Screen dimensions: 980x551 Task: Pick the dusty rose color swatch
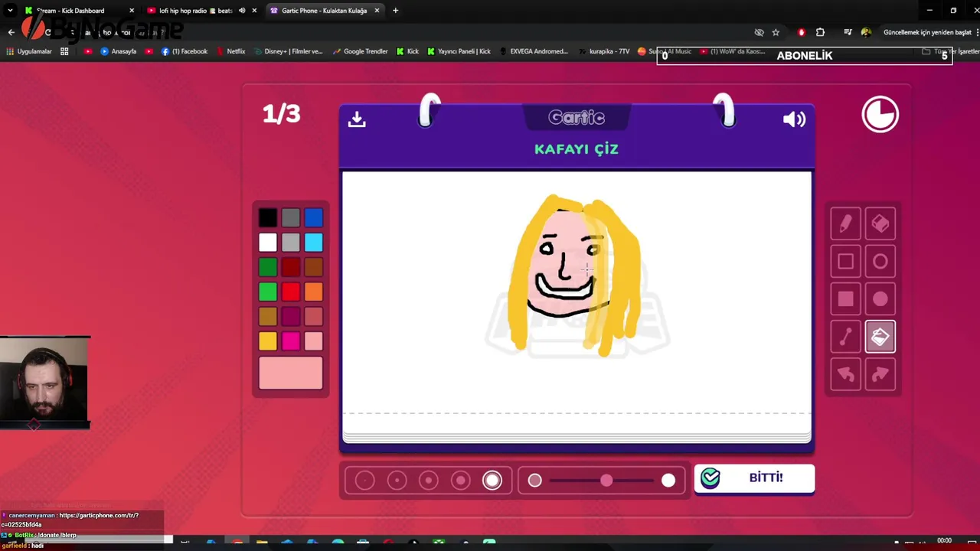click(x=313, y=316)
